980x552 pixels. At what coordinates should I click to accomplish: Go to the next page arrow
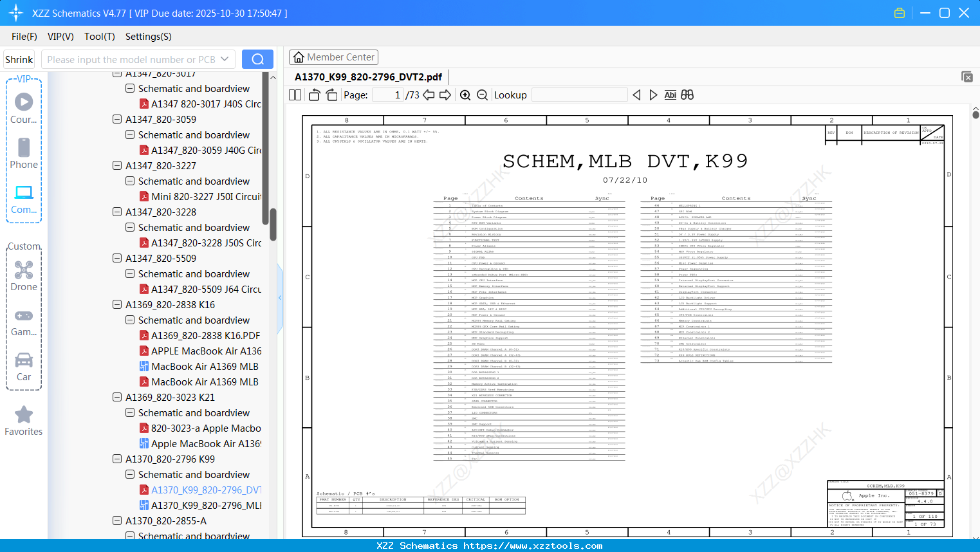[445, 95]
